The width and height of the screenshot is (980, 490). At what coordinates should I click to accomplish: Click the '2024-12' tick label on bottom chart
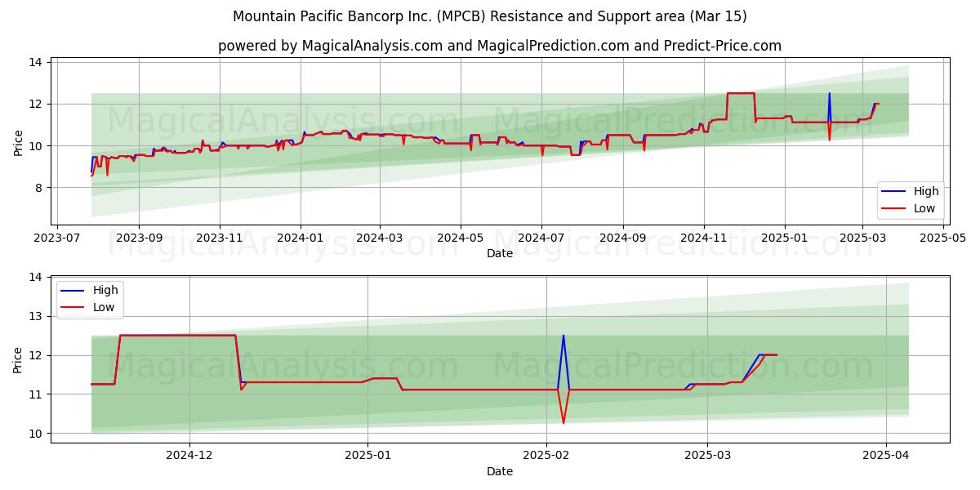(189, 455)
